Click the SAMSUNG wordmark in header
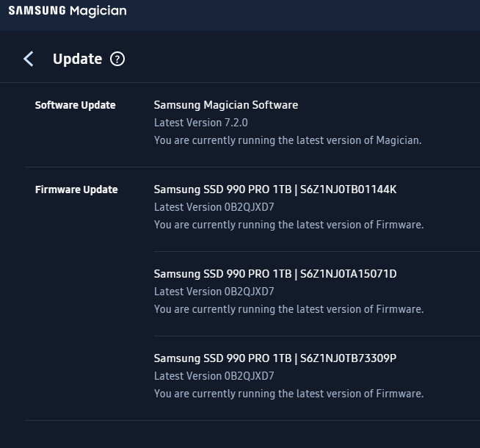480x448 pixels. click(36, 11)
